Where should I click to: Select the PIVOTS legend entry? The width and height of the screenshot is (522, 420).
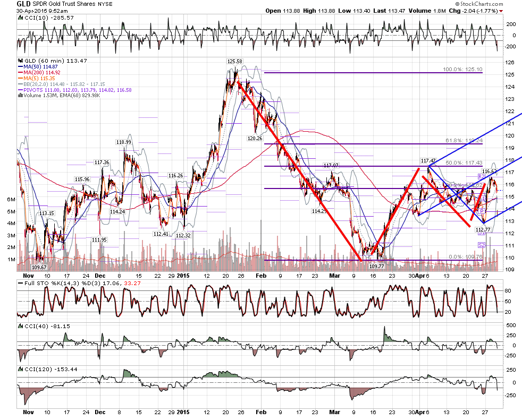75,90
